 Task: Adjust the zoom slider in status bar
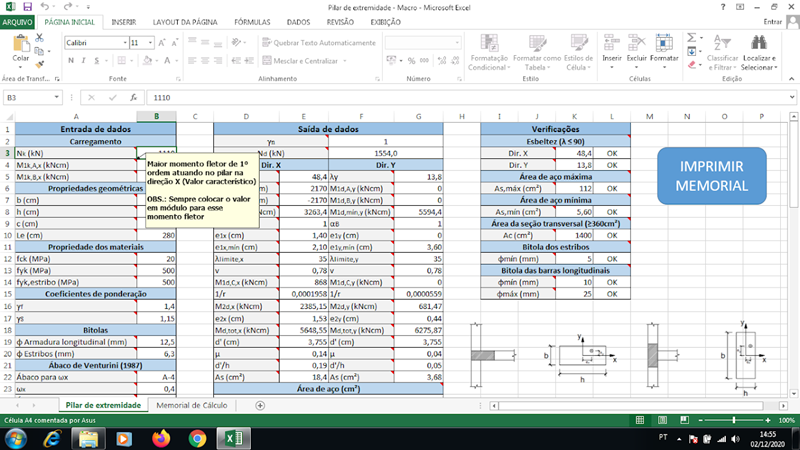pos(734,420)
